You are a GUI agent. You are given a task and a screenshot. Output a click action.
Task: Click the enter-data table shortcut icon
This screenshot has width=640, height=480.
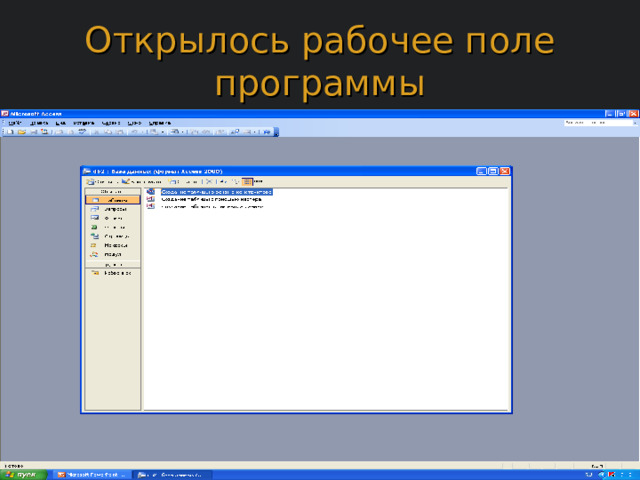[151, 206]
